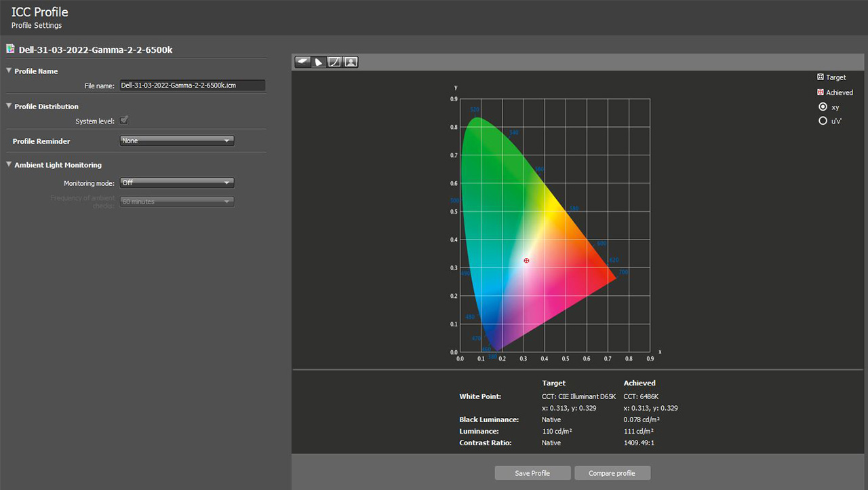The height and width of the screenshot is (490, 868).
Task: Collapse the Profile Name section
Action: tap(9, 71)
